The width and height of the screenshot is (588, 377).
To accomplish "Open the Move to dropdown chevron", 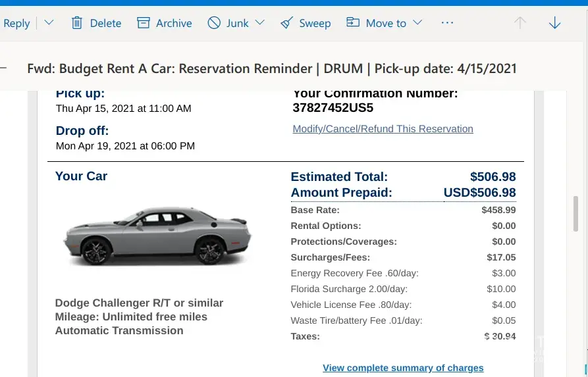I will pyautogui.click(x=417, y=23).
